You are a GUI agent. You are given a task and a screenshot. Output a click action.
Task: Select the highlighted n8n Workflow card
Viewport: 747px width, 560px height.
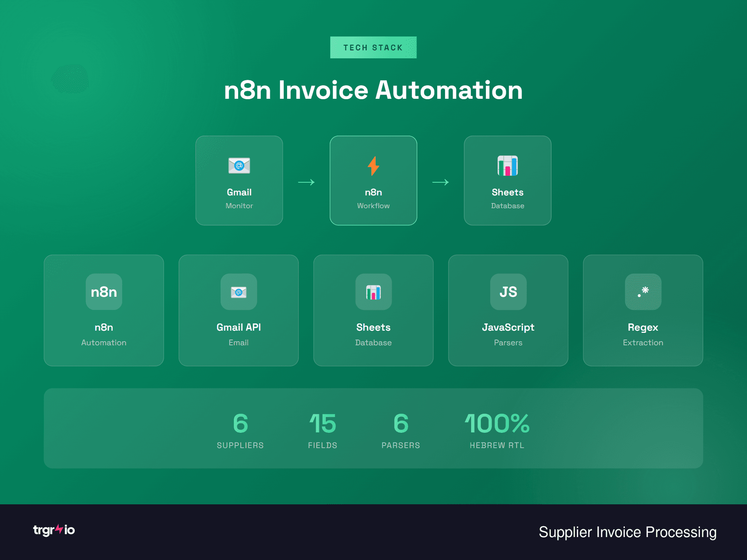[373, 180]
